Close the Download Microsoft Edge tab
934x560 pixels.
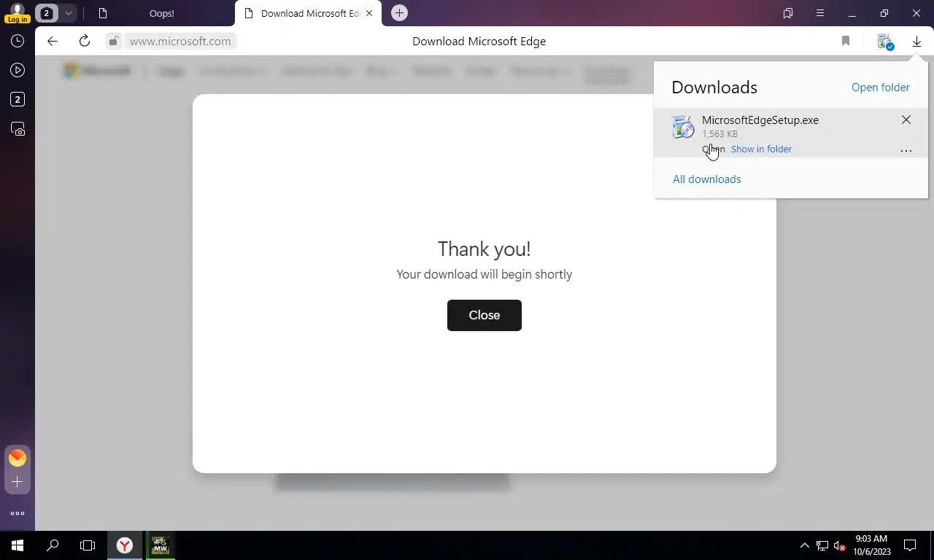point(369,13)
